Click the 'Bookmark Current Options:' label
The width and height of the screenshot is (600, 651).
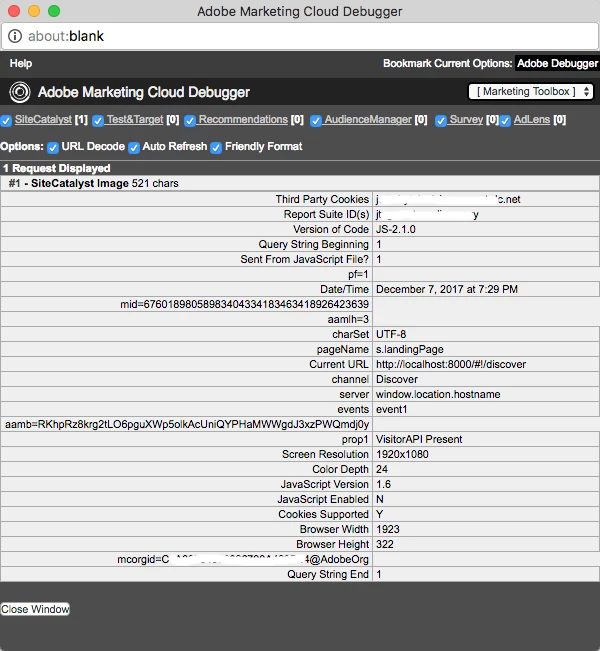pyautogui.click(x=448, y=63)
